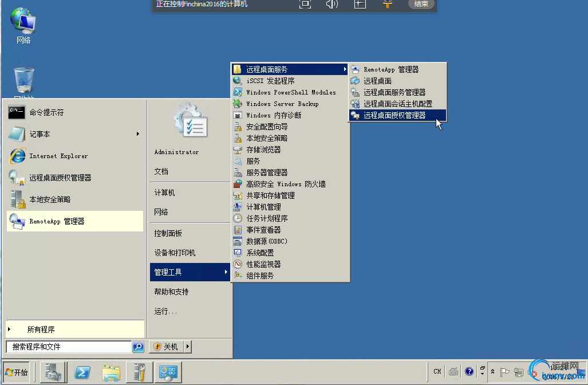Open 远程桌面授权管理器 in the submenu
This screenshot has height=385, width=588.
pos(397,115)
